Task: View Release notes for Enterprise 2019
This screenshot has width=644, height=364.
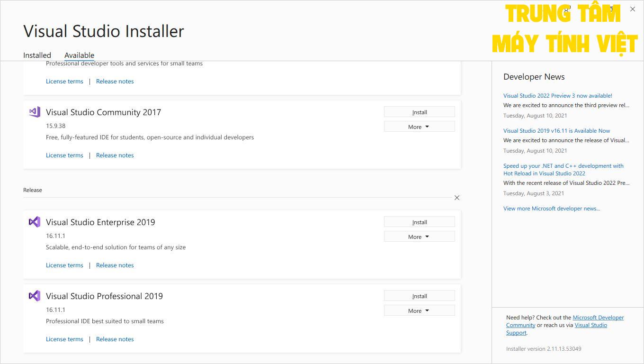Action: (x=115, y=265)
